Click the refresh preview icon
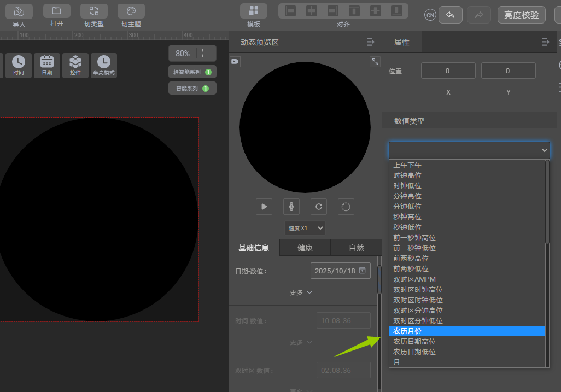This screenshot has width=561, height=392. [319, 207]
